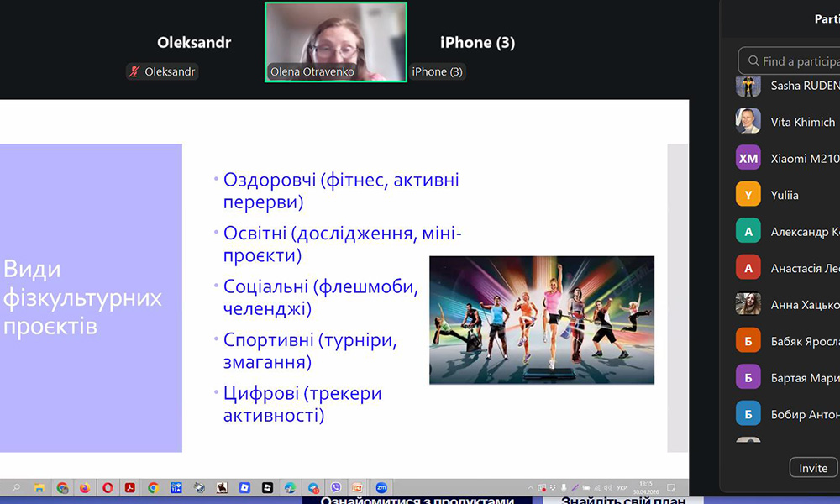Image resolution: width=840 pixels, height=504 pixels.
Task: Open the Wi-Fi network tray icon
Action: pyautogui.click(x=597, y=488)
